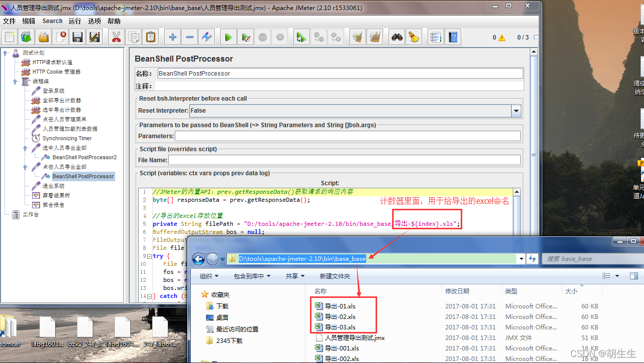Select Synchronizing Timer tree node
Image resolution: width=644 pixels, height=363 pixels.
[x=67, y=139]
